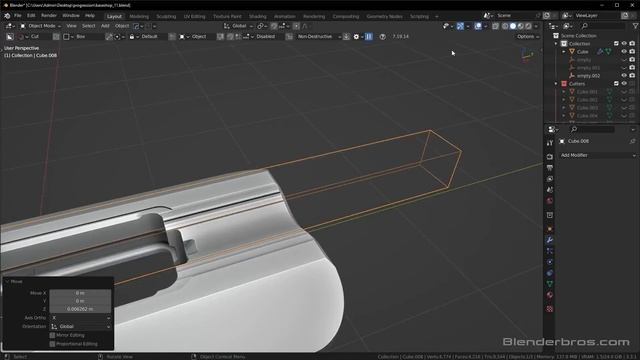Open the Options dropdown in viewport
This screenshot has width=640, height=360.
click(528, 37)
